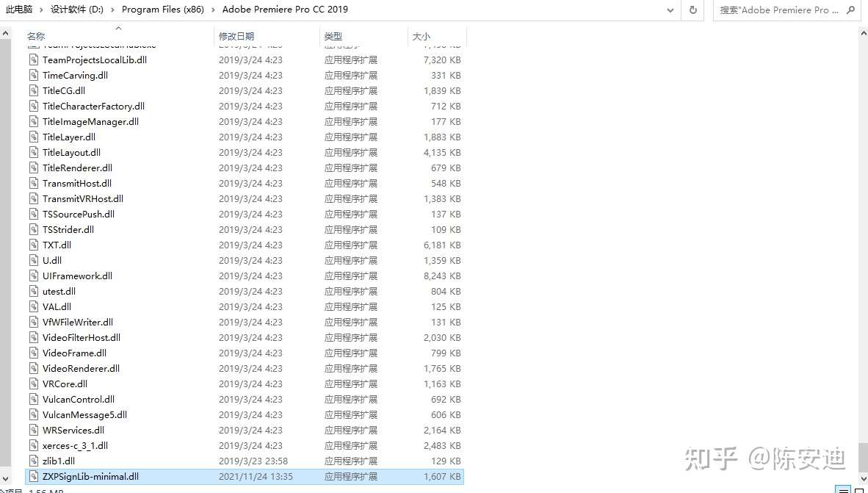Switch to details view layout
Screen dimensions: 868x493
click(x=843, y=489)
